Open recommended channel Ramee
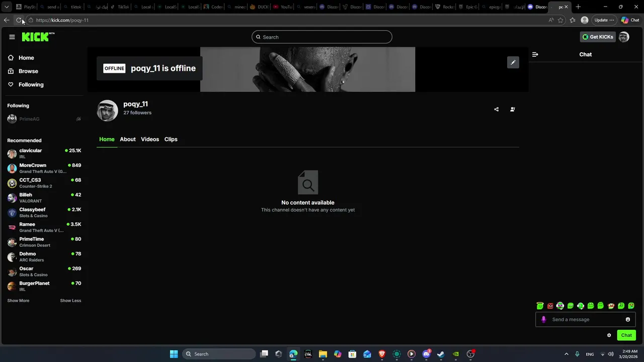This screenshot has width=644, height=362. [44, 227]
